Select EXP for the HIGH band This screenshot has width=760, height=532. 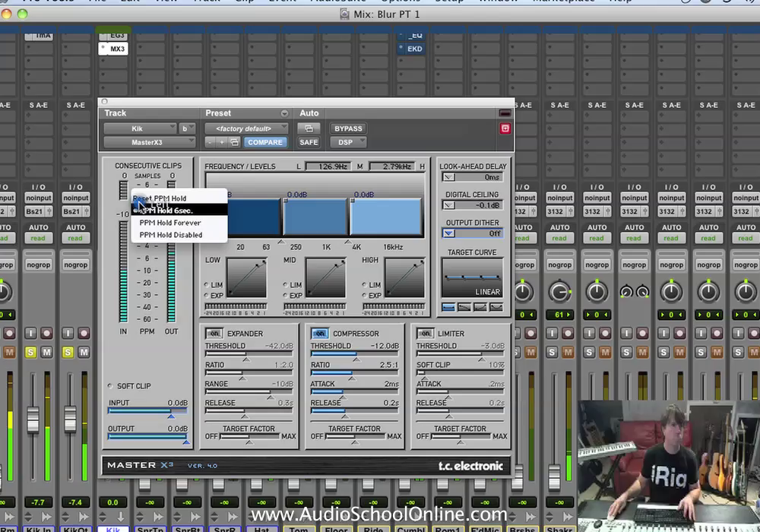click(365, 296)
